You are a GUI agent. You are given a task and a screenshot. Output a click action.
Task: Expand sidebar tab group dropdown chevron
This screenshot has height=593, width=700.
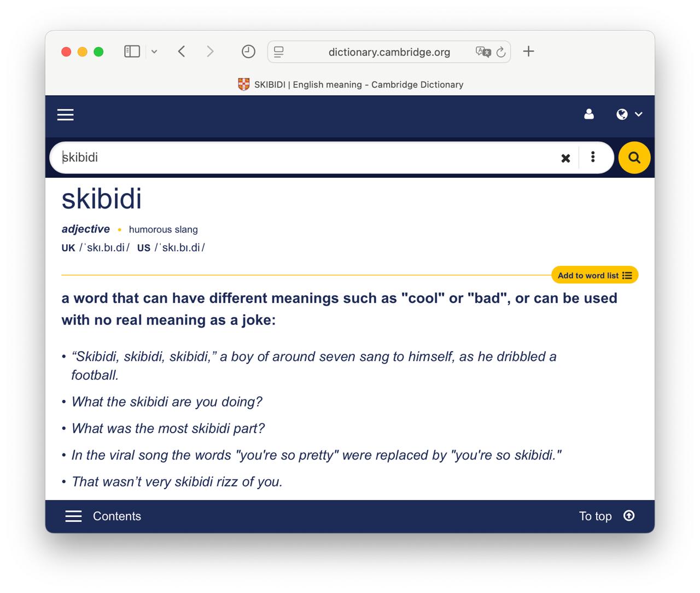(x=154, y=51)
